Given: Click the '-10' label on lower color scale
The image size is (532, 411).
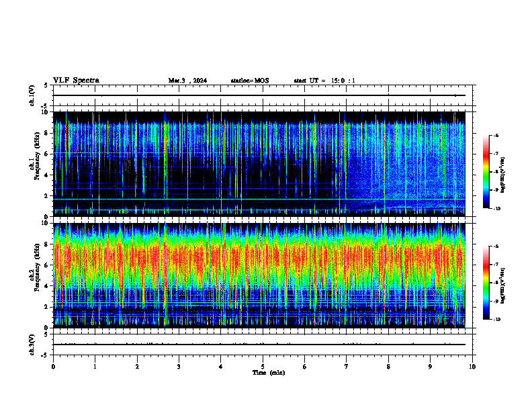Looking at the screenshot, I should [496, 319].
